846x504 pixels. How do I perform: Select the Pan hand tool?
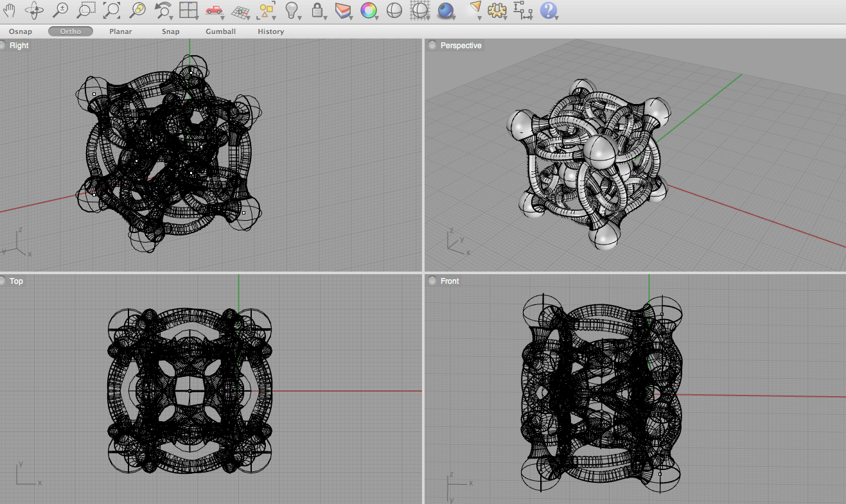click(x=10, y=10)
